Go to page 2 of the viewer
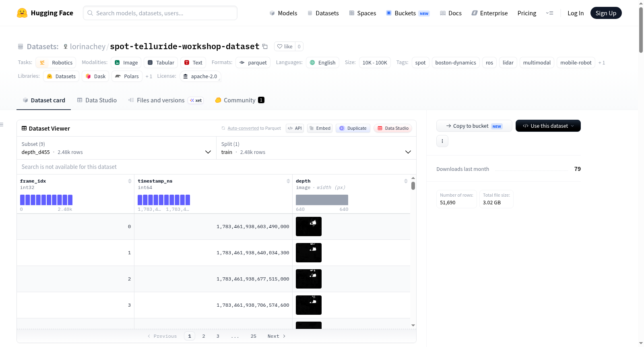 [204, 336]
